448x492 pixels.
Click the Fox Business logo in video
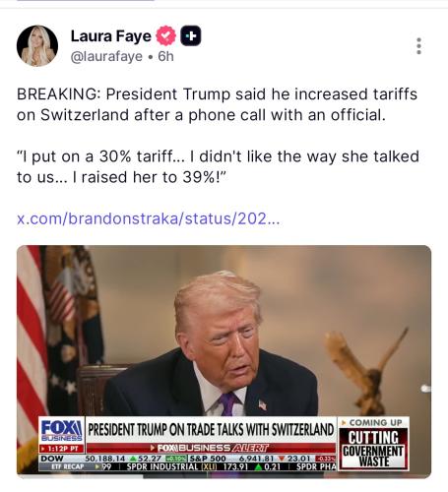tap(62, 430)
